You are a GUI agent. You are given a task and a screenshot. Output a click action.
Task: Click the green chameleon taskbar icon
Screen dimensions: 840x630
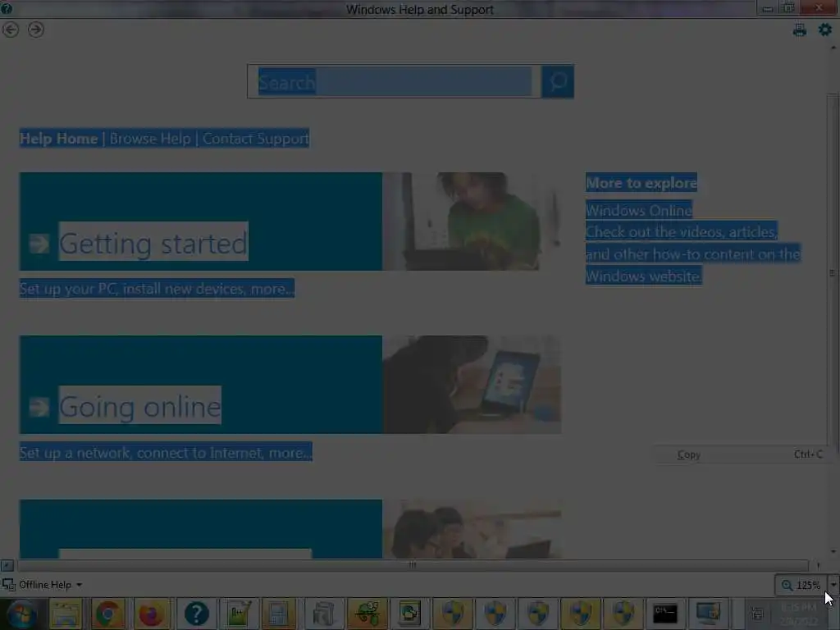(367, 614)
